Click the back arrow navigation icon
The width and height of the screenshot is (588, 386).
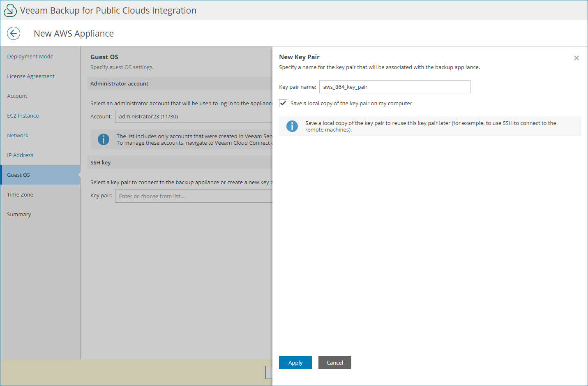(13, 33)
